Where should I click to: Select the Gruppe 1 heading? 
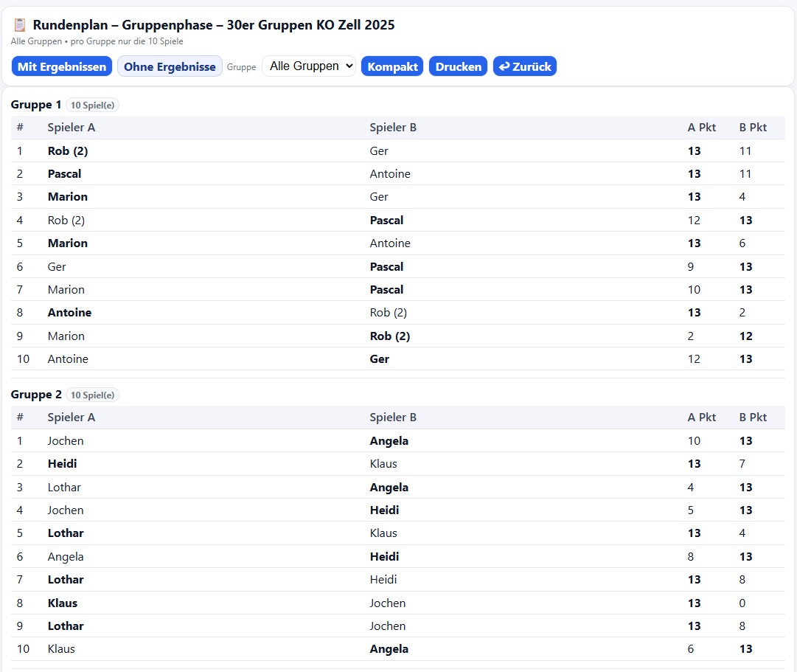pyautogui.click(x=36, y=105)
